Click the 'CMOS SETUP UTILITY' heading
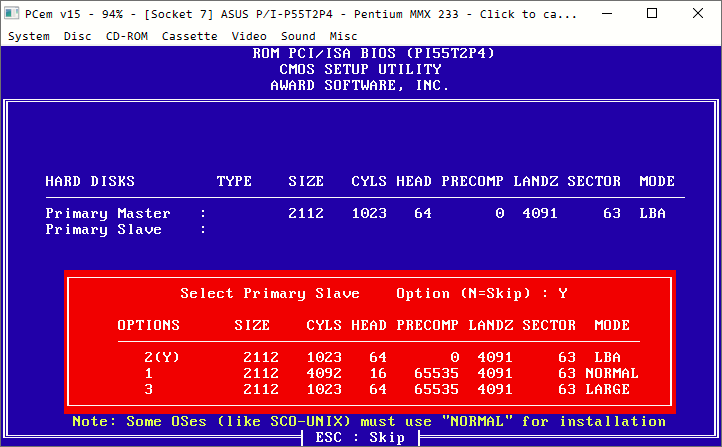This screenshot has height=447, width=722. (360, 69)
